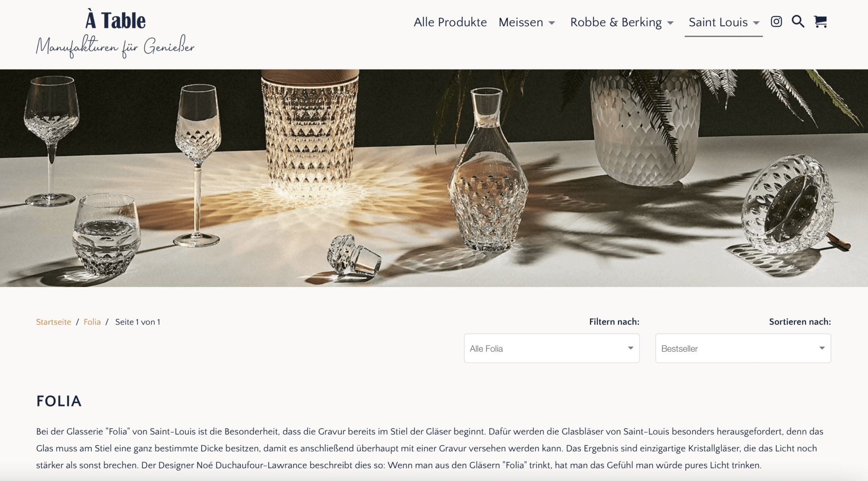This screenshot has width=868, height=481.
Task: Open the shopping cart icon
Action: click(x=820, y=22)
